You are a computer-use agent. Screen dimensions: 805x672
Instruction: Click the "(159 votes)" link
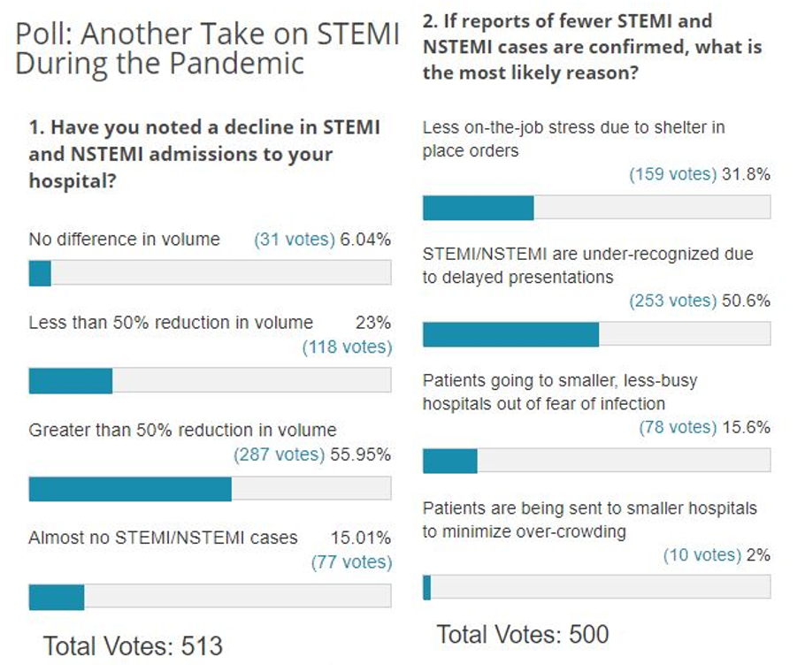click(x=672, y=174)
